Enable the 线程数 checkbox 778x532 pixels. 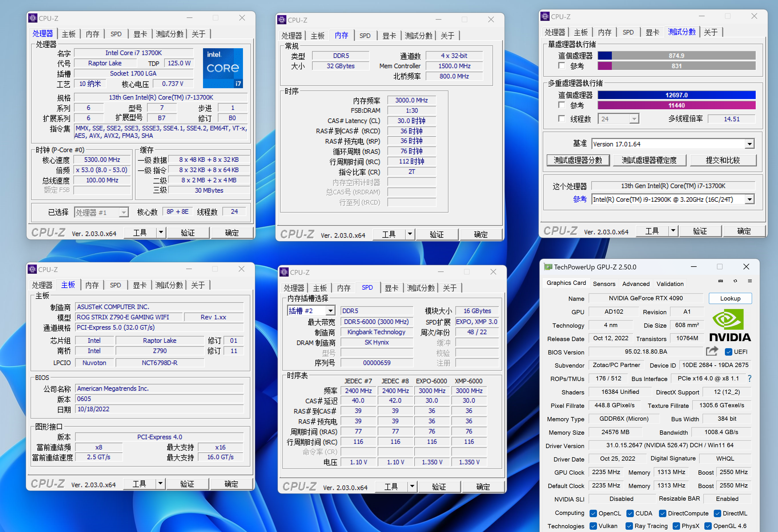click(562, 118)
